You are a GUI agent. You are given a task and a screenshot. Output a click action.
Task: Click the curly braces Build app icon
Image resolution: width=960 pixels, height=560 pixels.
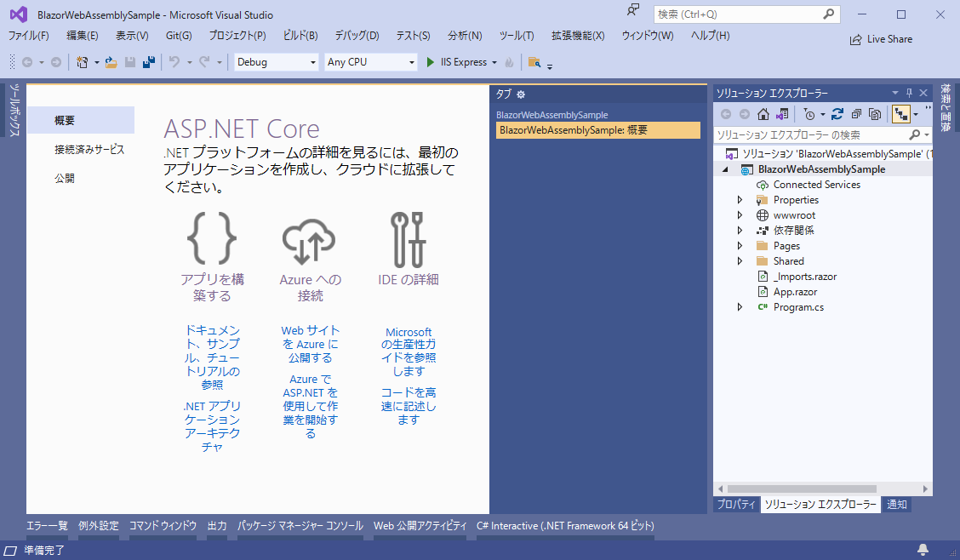[x=212, y=238]
